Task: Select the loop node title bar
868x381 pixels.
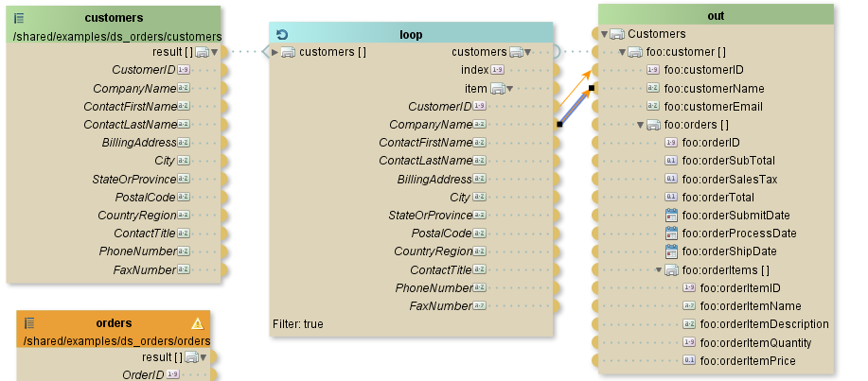Action: pos(411,35)
